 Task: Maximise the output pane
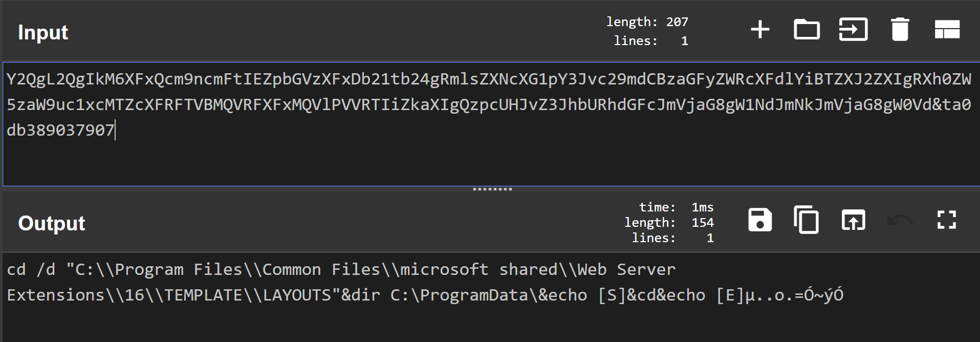pyautogui.click(x=946, y=220)
